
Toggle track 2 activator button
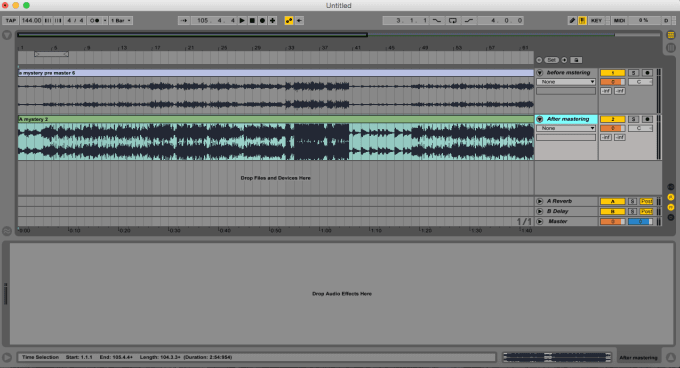[612, 119]
